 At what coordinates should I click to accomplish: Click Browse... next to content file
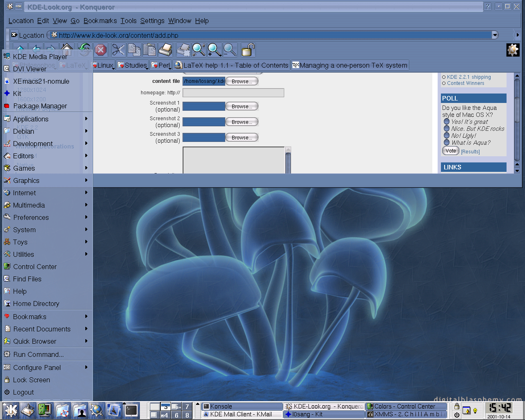242,81
